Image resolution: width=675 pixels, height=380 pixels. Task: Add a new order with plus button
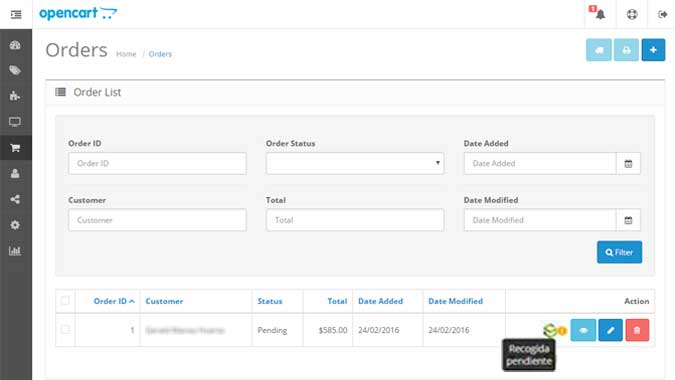(653, 50)
